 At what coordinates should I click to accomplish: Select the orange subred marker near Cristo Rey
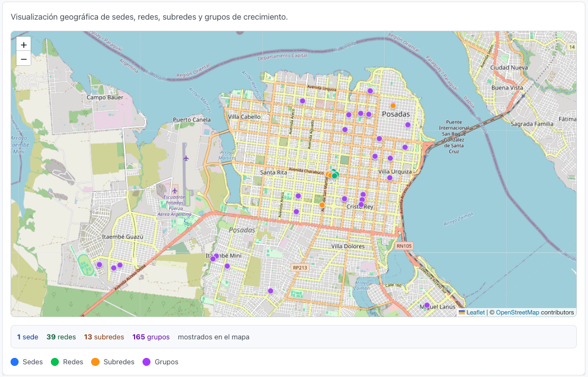click(322, 204)
